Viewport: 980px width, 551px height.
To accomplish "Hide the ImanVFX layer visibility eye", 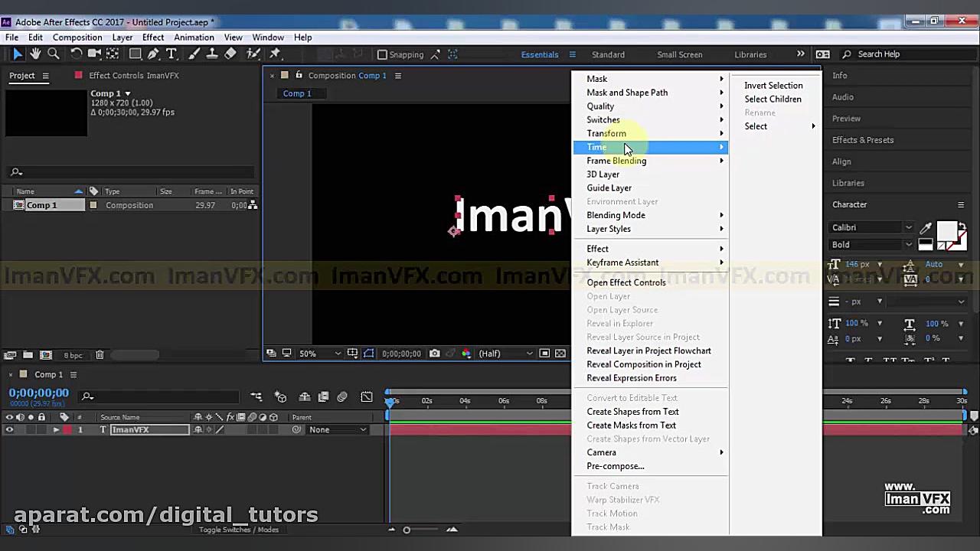I will click(x=9, y=429).
